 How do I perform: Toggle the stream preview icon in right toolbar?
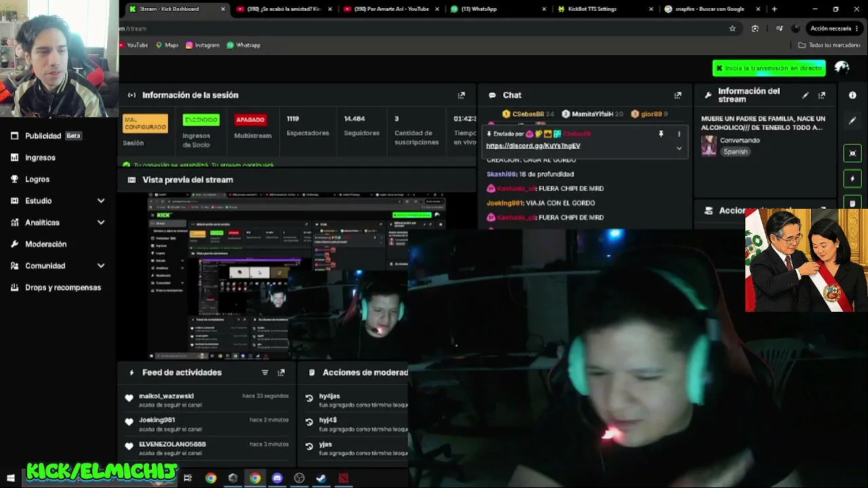(853, 153)
